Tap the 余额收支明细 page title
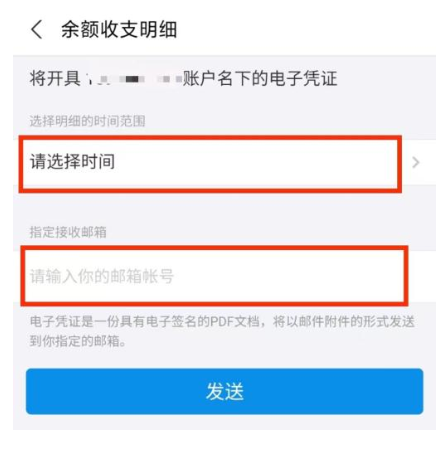This screenshot has width=448, height=471. 119,29
